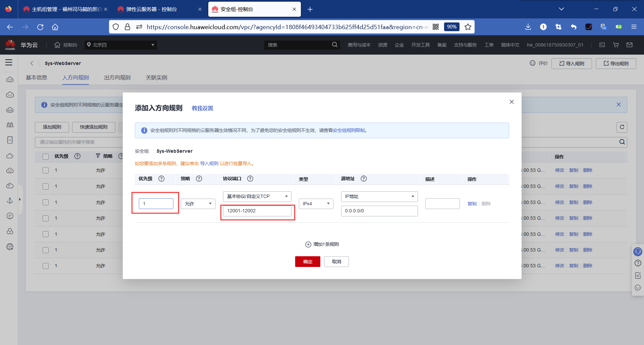Check the second rule row checkbox
Viewport: 644px width, 345px height.
click(x=46, y=186)
